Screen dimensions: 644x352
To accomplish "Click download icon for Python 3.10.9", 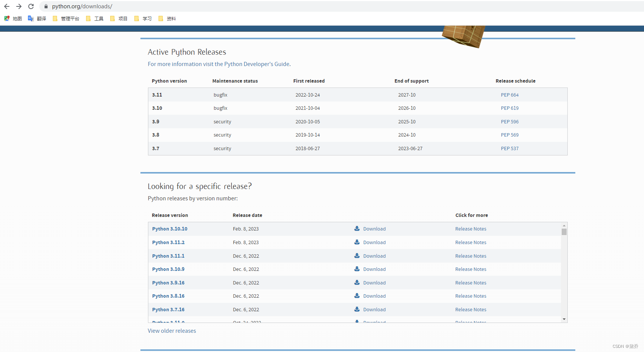I will point(357,269).
